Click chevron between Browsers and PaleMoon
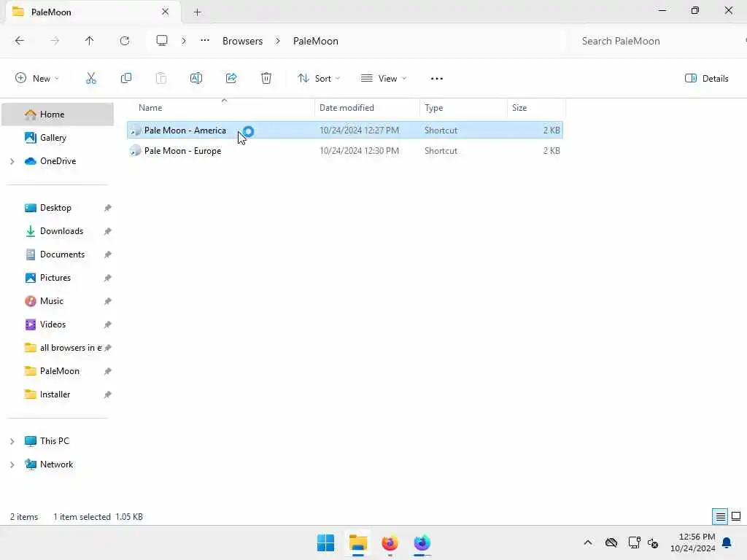The width and height of the screenshot is (747, 560). [x=278, y=41]
